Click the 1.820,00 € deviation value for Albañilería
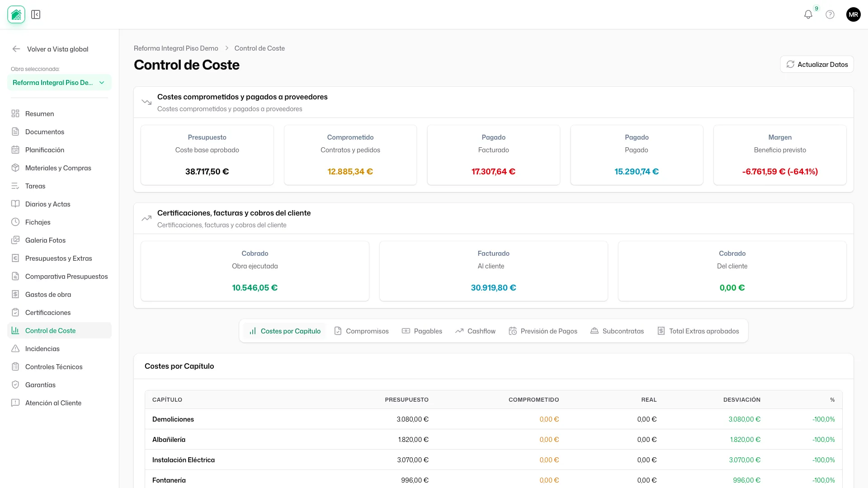This screenshot has width=868, height=488. [745, 440]
